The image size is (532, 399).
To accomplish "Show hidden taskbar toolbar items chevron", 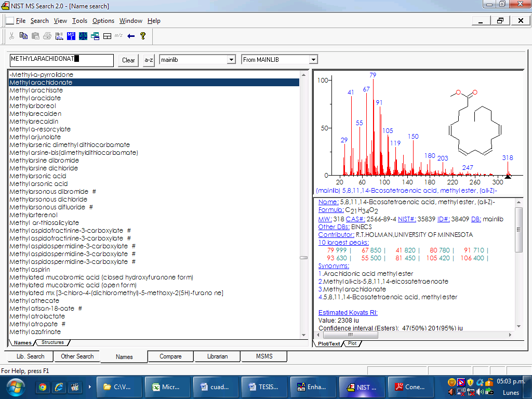I will (x=89, y=387).
